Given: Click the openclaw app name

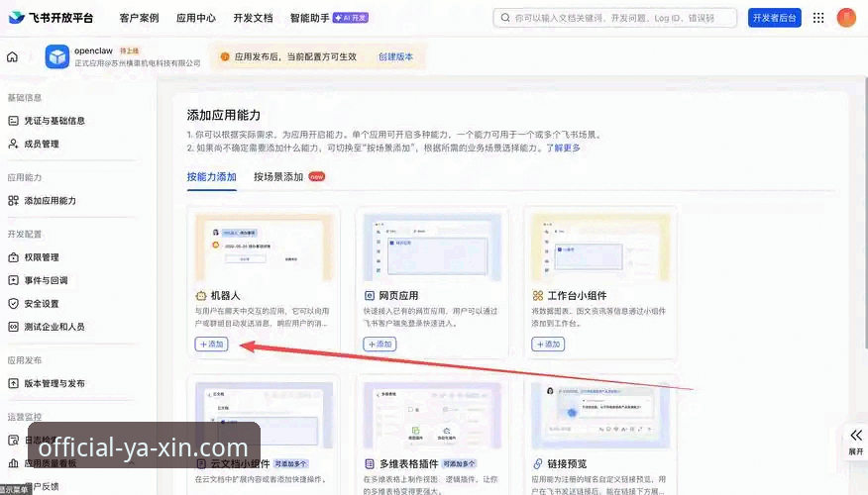Looking at the screenshot, I should click(x=93, y=50).
